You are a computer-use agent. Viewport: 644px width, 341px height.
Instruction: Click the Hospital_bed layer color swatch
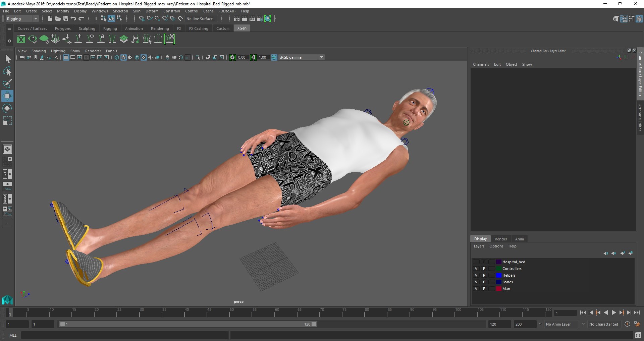pyautogui.click(x=499, y=262)
